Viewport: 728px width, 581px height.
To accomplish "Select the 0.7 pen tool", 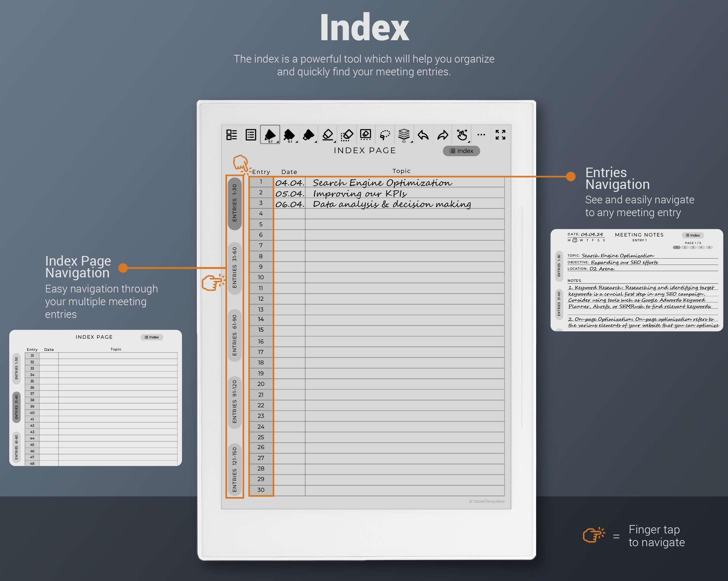I will (270, 134).
